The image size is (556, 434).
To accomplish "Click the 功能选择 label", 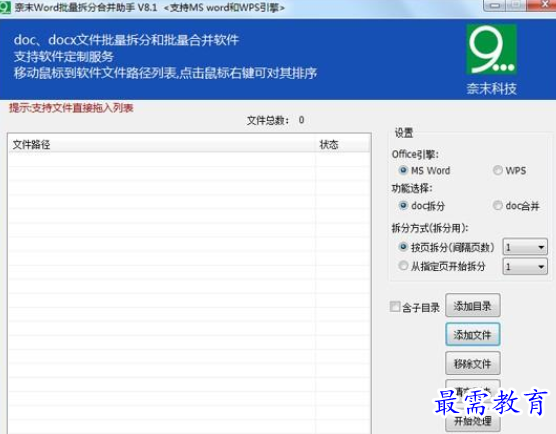I will 412,188.
